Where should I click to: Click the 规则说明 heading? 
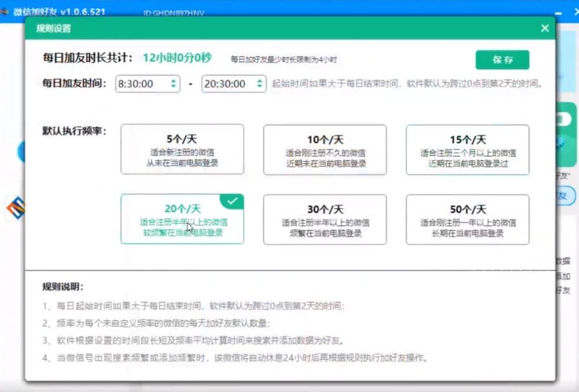pos(63,287)
